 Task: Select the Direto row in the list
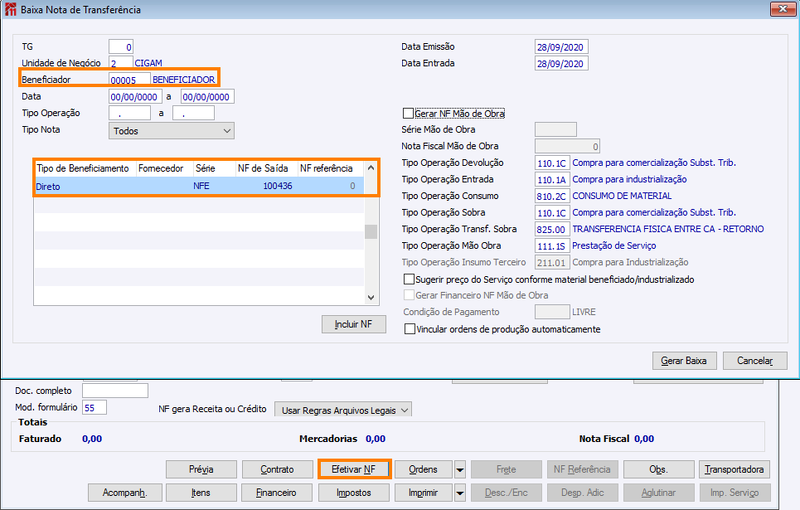coord(199,186)
